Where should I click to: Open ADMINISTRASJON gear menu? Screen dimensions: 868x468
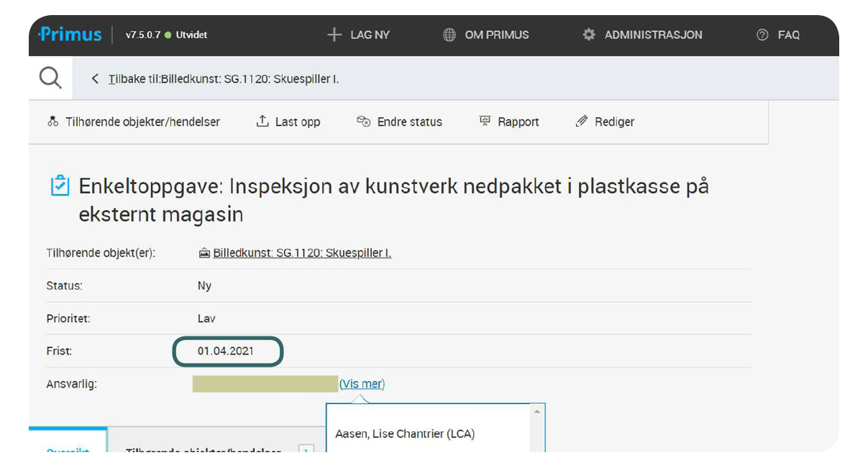coord(589,35)
